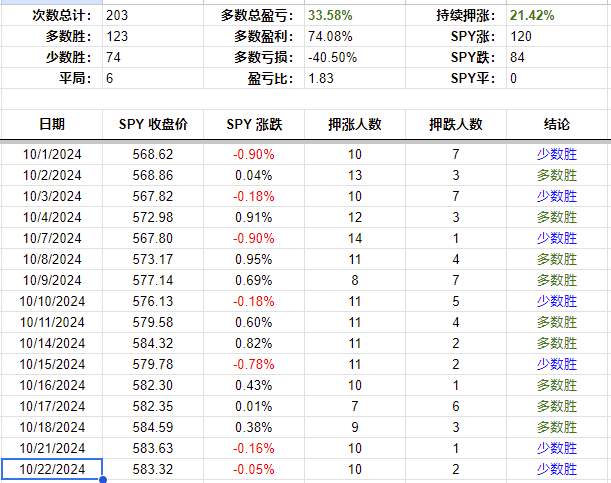
Task: Select the selected cell 10/22/2024
Action: [52, 469]
